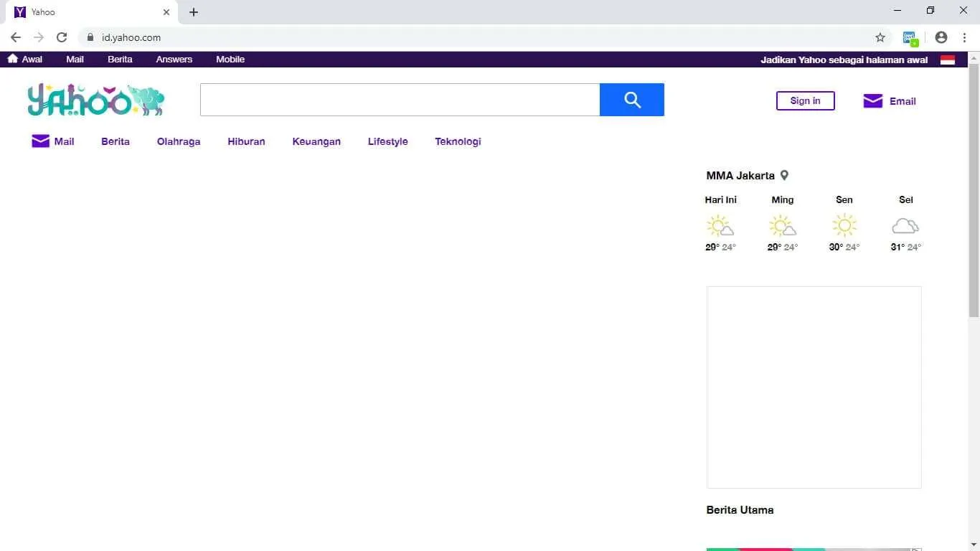Click the location pin next to MMA Jakarta
Image resolution: width=980 pixels, height=551 pixels.
784,175
